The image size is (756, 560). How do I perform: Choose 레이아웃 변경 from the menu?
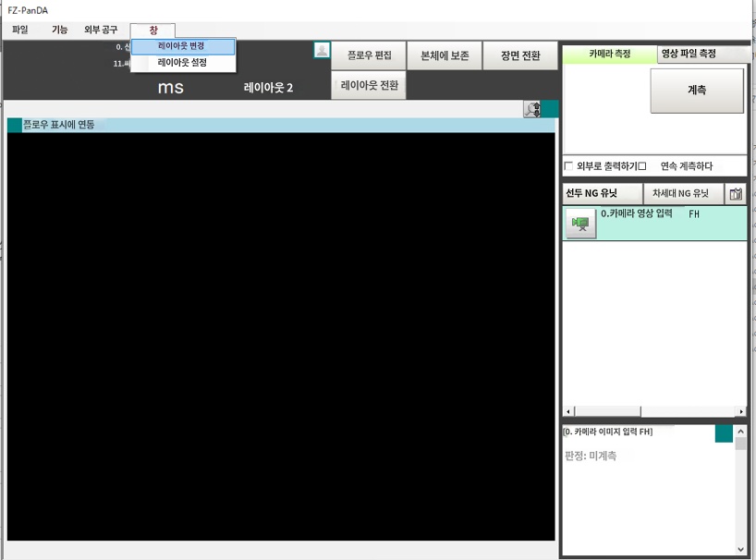[x=183, y=46]
